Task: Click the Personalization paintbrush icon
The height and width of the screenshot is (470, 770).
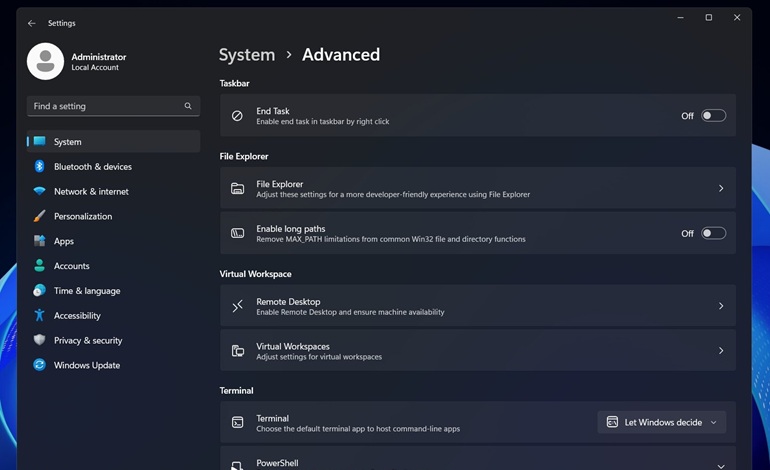Action: pyautogui.click(x=40, y=216)
